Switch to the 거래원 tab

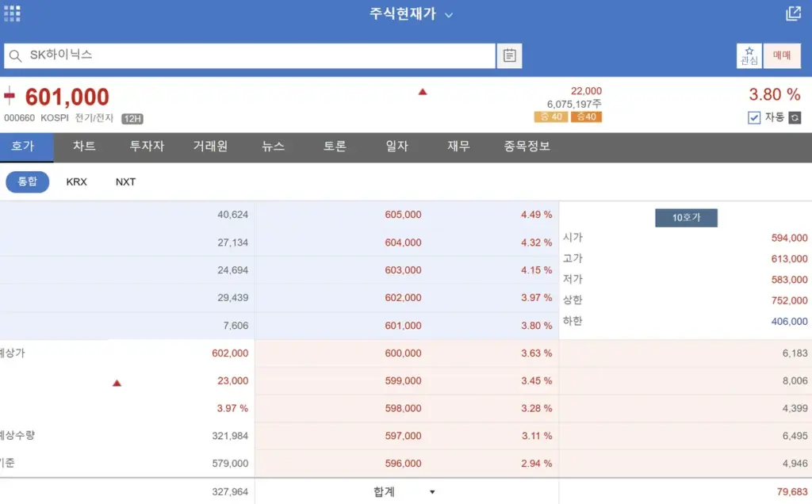point(210,147)
